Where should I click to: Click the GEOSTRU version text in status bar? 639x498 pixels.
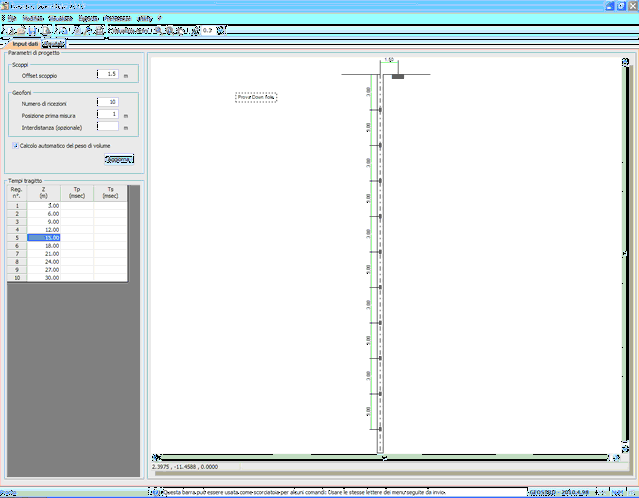[x=559, y=493]
